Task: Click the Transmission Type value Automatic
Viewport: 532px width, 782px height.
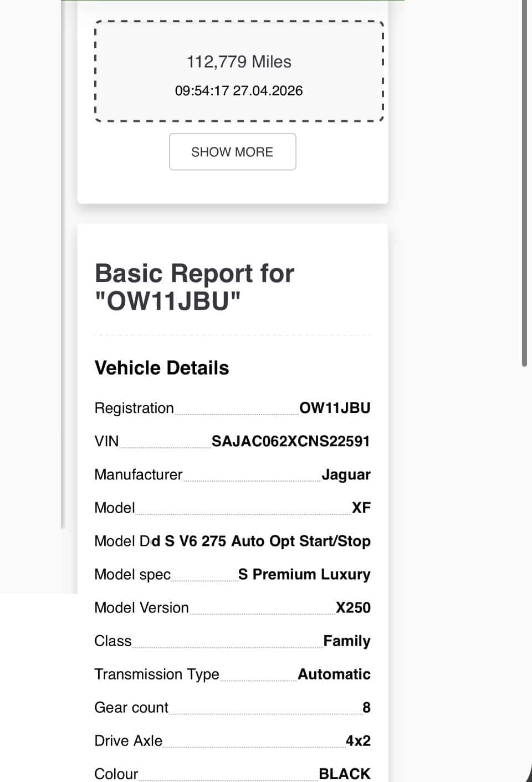Action: 334,674
